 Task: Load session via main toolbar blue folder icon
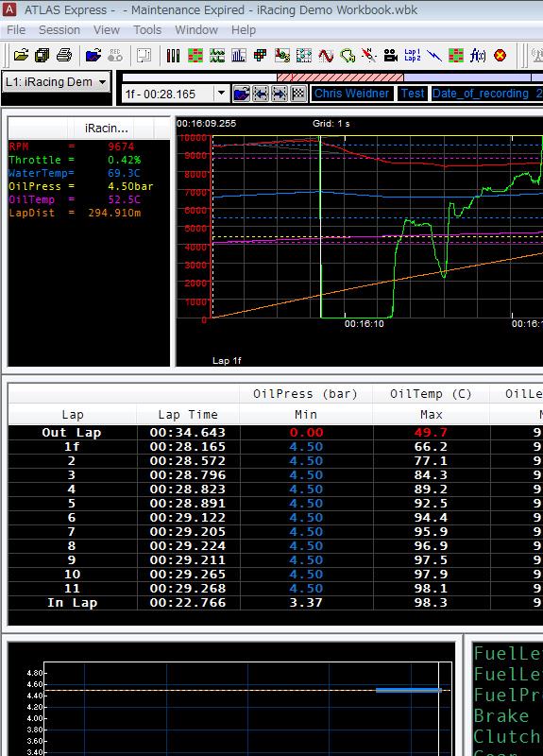click(x=93, y=56)
